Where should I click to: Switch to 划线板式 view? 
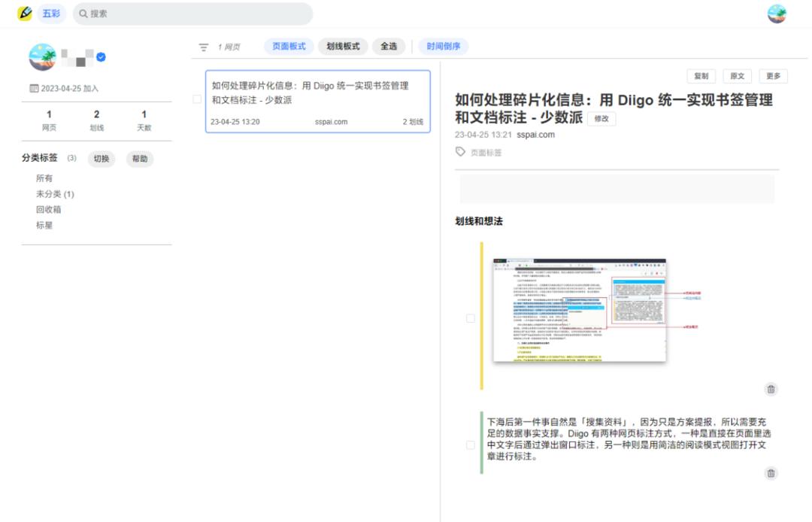[x=343, y=47]
